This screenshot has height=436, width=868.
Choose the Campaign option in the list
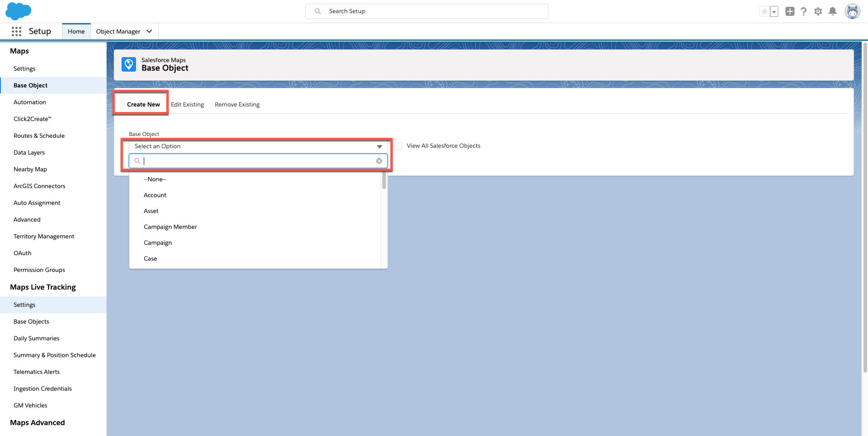[255, 243]
